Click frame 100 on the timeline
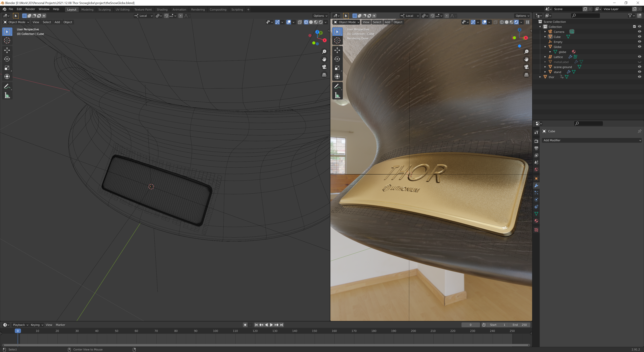This screenshot has height=352, width=644. 216,331
